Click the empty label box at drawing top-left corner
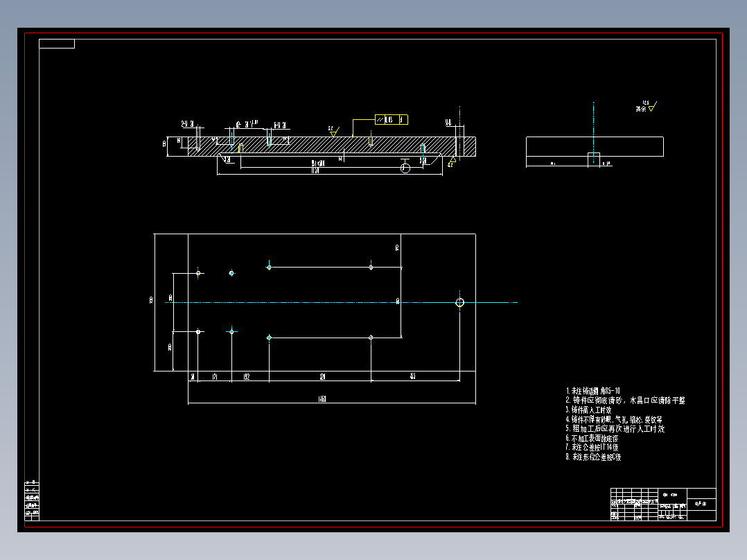Screen dimensions: 747x560 coord(57,44)
